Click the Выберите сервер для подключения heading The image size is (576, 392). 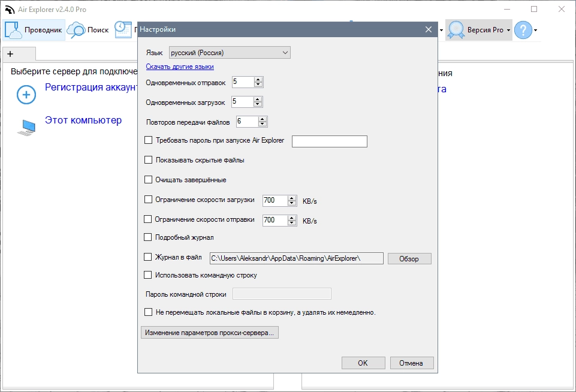tap(74, 72)
